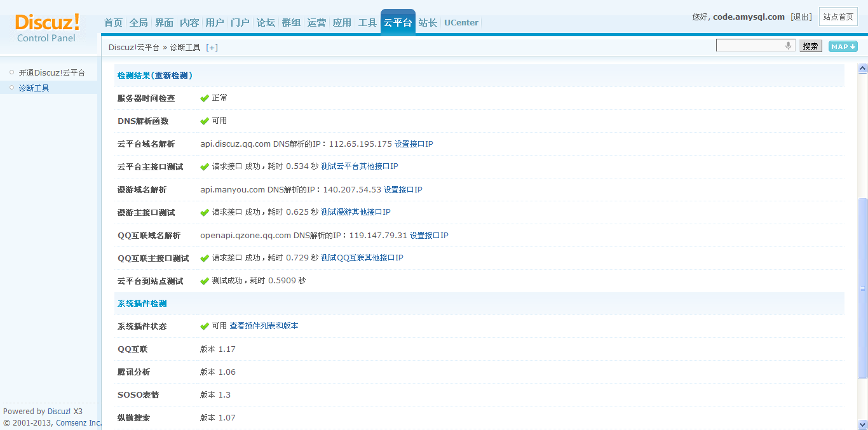Viewport: 868px width, 430px height.
Task: Focus the search input field
Action: tap(750, 46)
